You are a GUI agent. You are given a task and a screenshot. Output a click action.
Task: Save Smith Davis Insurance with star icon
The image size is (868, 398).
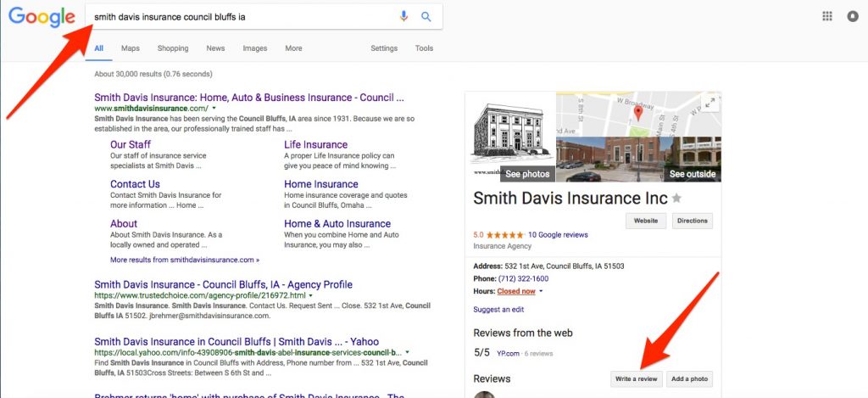pos(676,199)
